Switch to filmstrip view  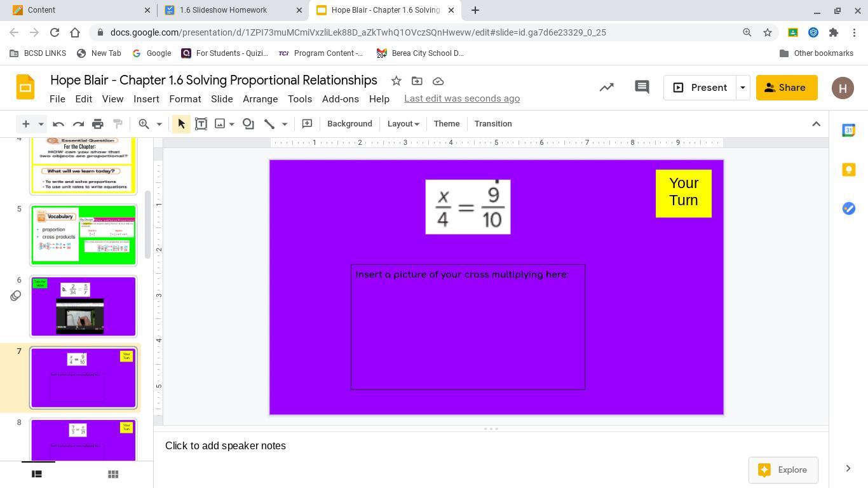[37, 474]
